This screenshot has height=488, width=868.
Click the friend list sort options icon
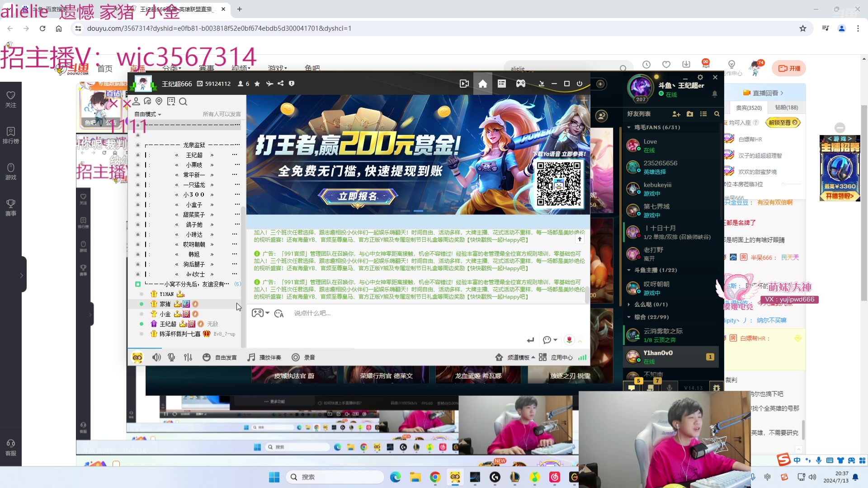point(703,114)
